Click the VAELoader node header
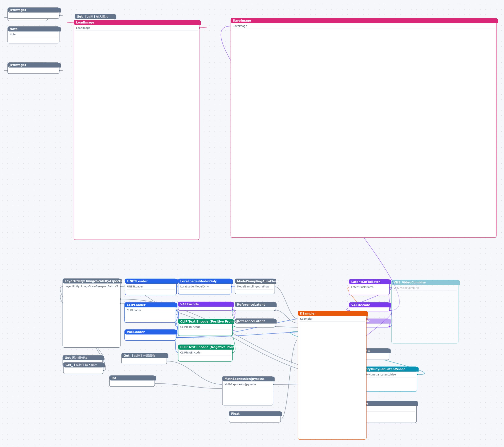 [x=151, y=332]
